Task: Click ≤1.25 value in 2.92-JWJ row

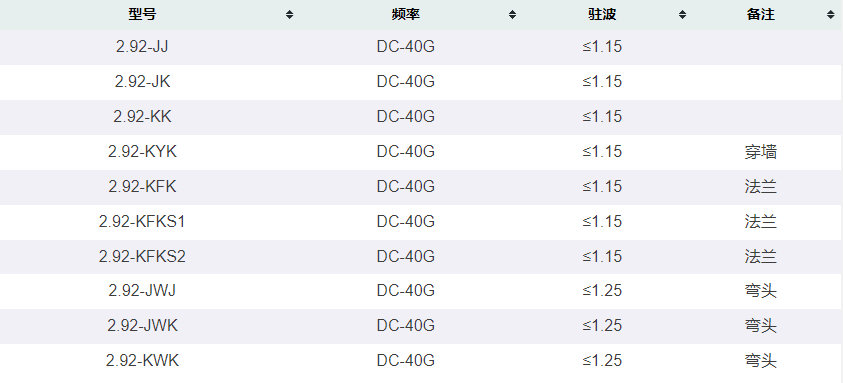Action: pos(602,291)
